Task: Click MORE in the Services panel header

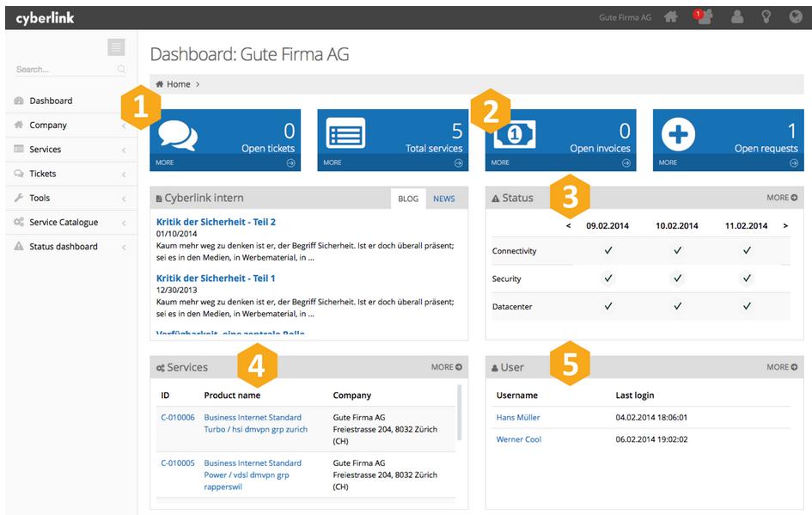Action: tap(447, 367)
